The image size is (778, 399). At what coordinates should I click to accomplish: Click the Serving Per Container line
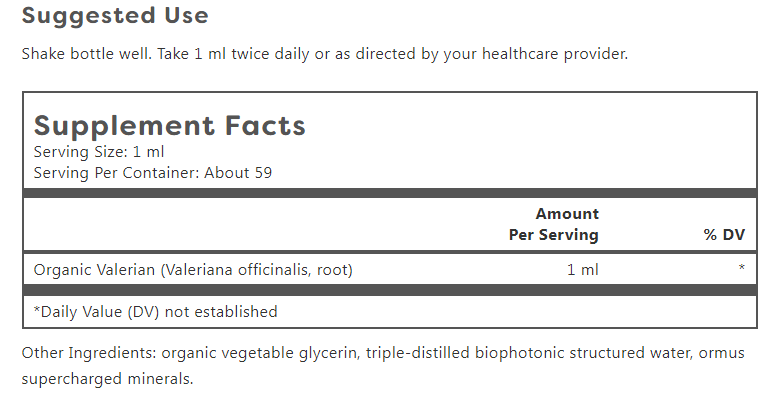(153, 173)
